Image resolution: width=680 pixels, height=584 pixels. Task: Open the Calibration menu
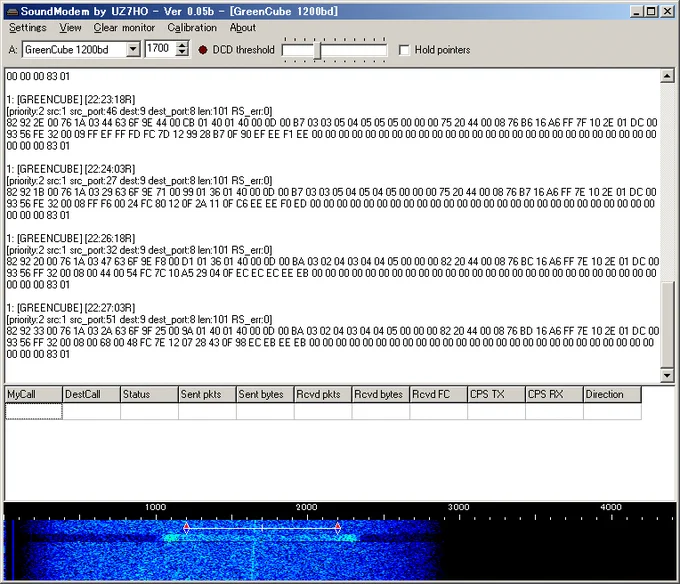(192, 28)
